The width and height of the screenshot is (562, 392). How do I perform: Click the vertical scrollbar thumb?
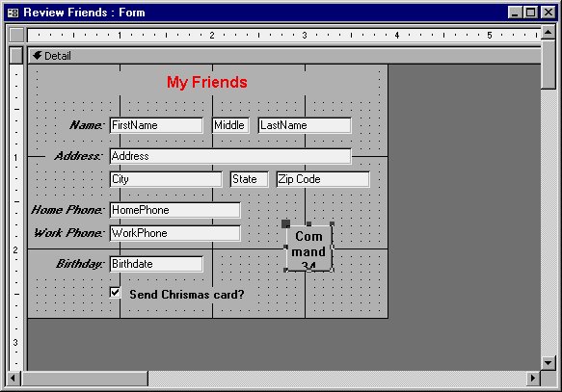pyautogui.click(x=548, y=65)
